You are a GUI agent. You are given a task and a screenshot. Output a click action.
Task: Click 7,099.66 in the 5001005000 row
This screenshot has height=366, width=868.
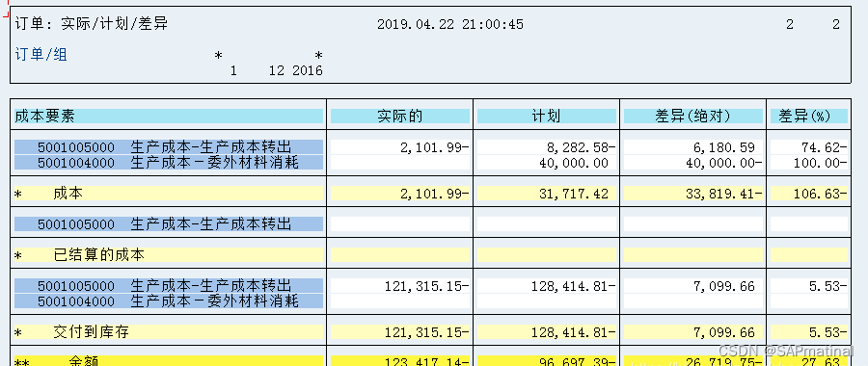coord(724,286)
